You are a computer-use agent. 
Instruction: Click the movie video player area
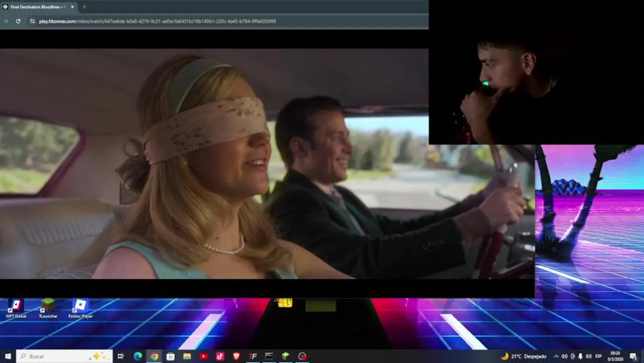tap(267, 164)
